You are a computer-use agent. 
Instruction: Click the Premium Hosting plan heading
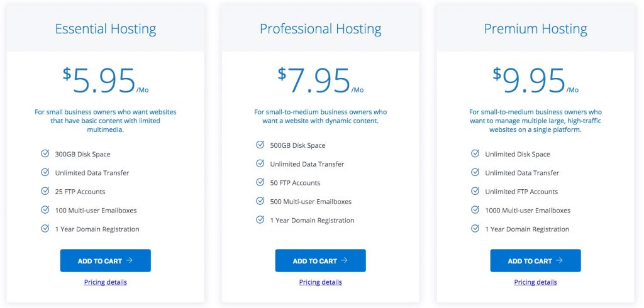536,29
